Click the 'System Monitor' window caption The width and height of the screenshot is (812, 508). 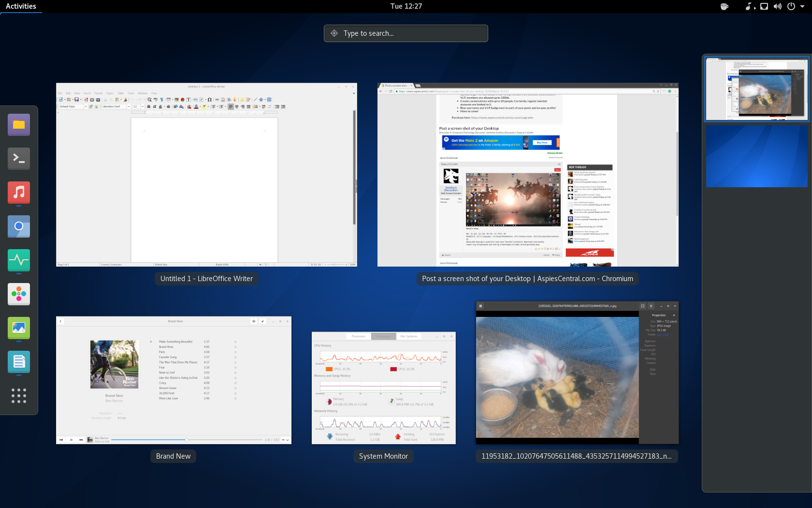384,456
